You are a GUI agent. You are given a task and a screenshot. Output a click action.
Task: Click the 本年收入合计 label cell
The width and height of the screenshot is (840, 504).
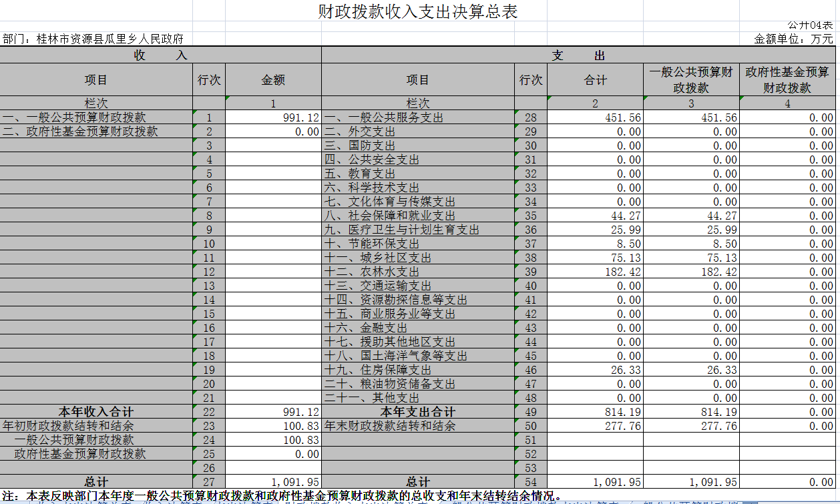click(96, 413)
